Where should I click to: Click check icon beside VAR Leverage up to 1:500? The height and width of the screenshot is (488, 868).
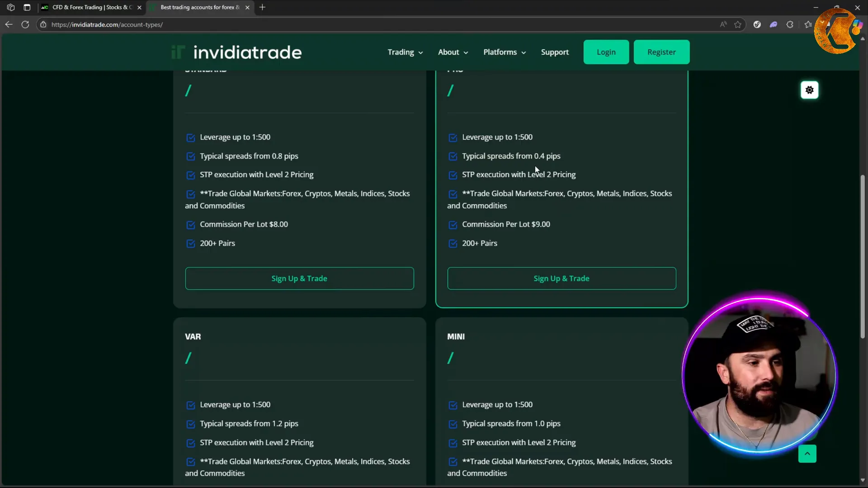click(191, 405)
